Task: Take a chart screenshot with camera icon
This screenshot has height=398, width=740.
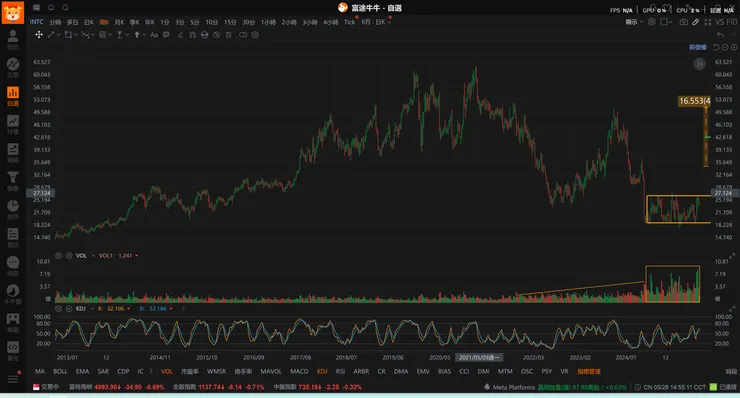Action: tap(683, 22)
